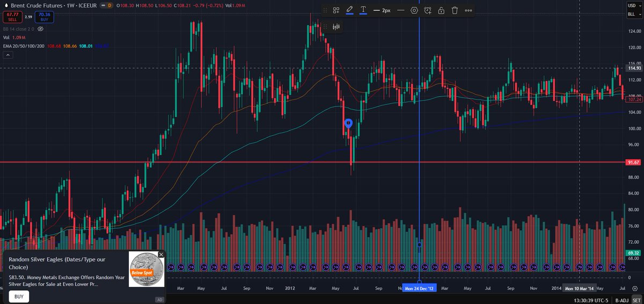The height and width of the screenshot is (304, 644).
Task: Click the 67.77 SELL button
Action: (12, 17)
